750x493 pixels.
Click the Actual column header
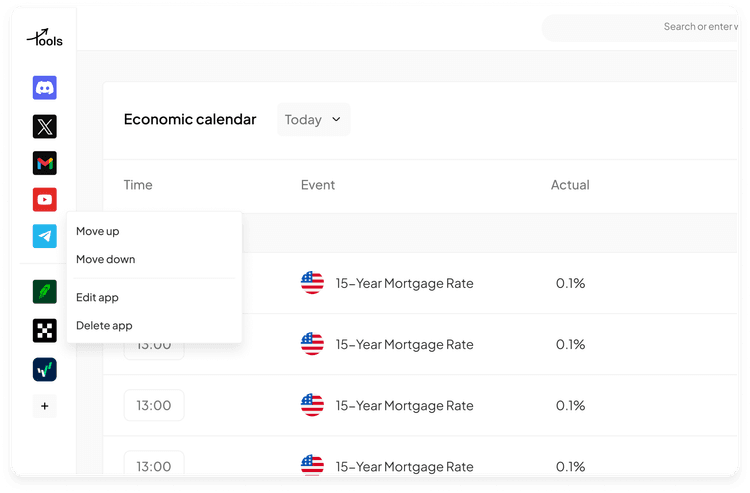tap(570, 185)
